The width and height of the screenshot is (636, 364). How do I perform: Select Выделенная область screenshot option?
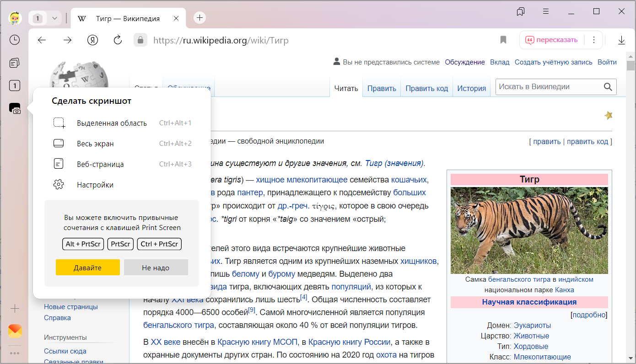[x=112, y=123]
